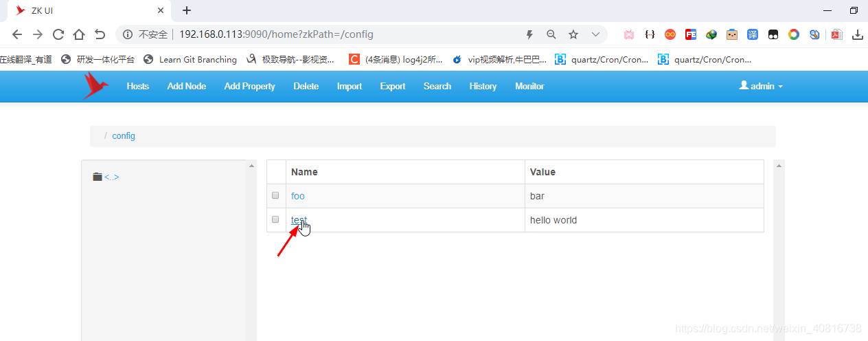Open the admin user dropdown
This screenshot has height=341, width=868.
point(761,86)
